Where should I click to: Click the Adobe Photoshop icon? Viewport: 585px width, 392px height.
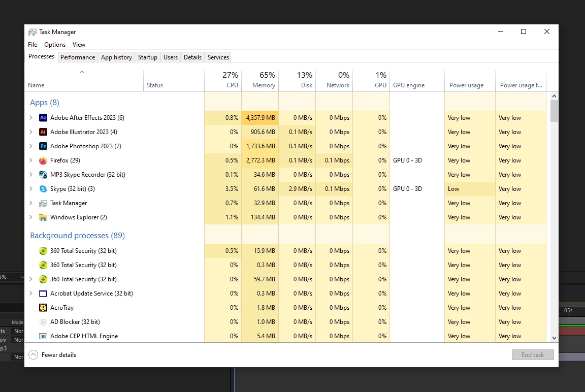click(43, 146)
